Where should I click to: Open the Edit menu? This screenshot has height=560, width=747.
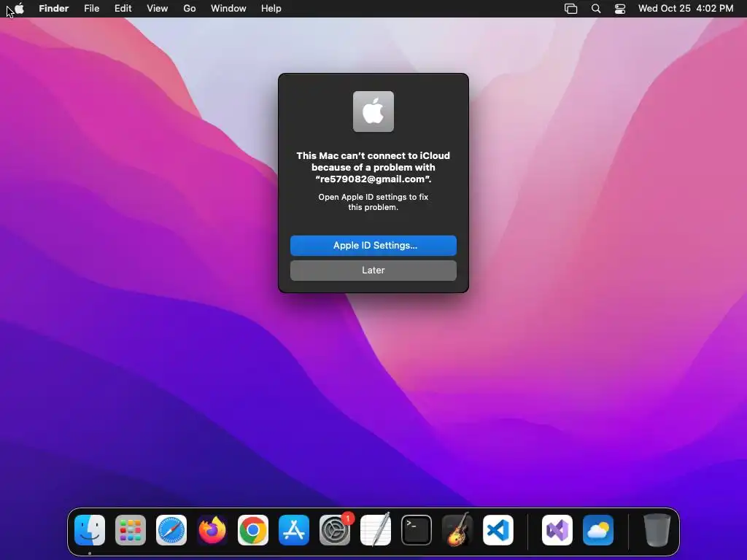pyautogui.click(x=123, y=9)
